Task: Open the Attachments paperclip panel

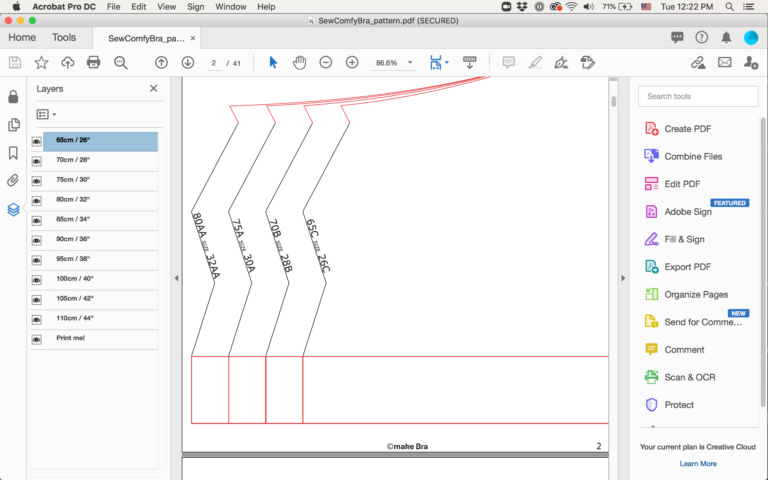Action: click(13, 181)
